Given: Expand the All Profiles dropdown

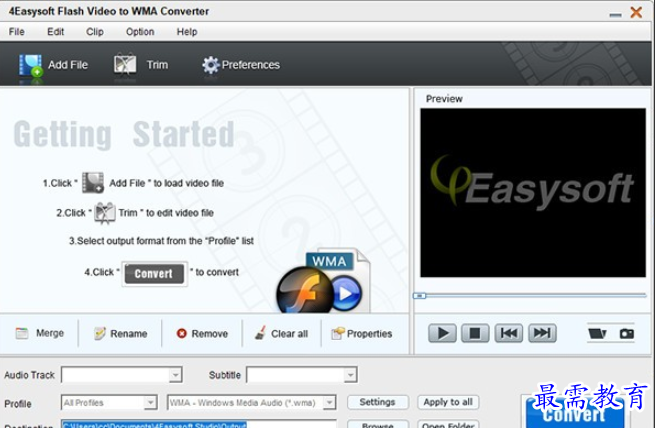Looking at the screenshot, I should (x=150, y=403).
